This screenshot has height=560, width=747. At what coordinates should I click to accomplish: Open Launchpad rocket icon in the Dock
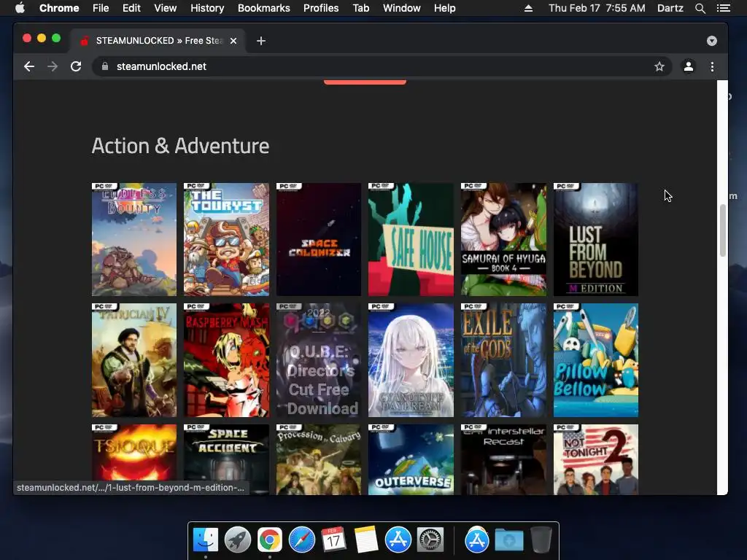pyautogui.click(x=237, y=540)
